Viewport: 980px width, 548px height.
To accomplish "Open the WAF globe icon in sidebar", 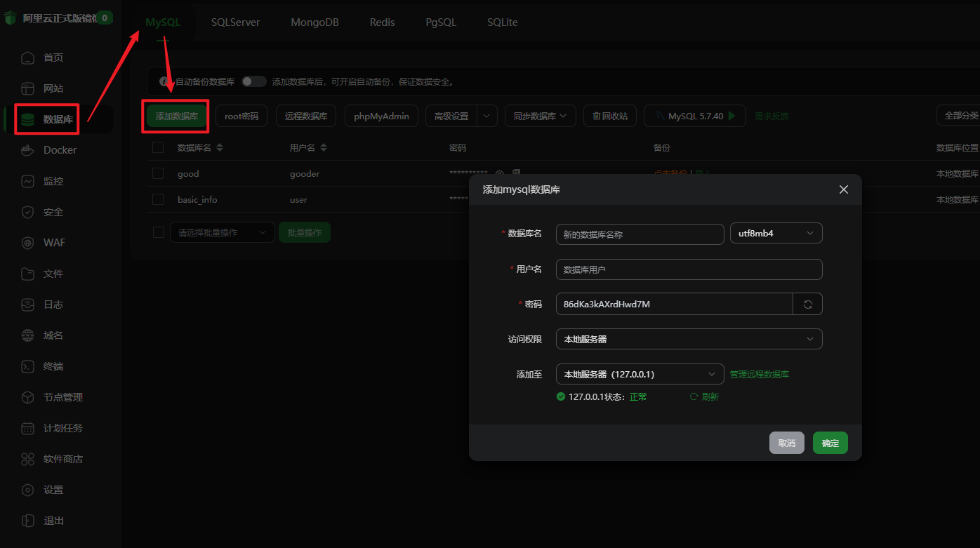I will [27, 243].
